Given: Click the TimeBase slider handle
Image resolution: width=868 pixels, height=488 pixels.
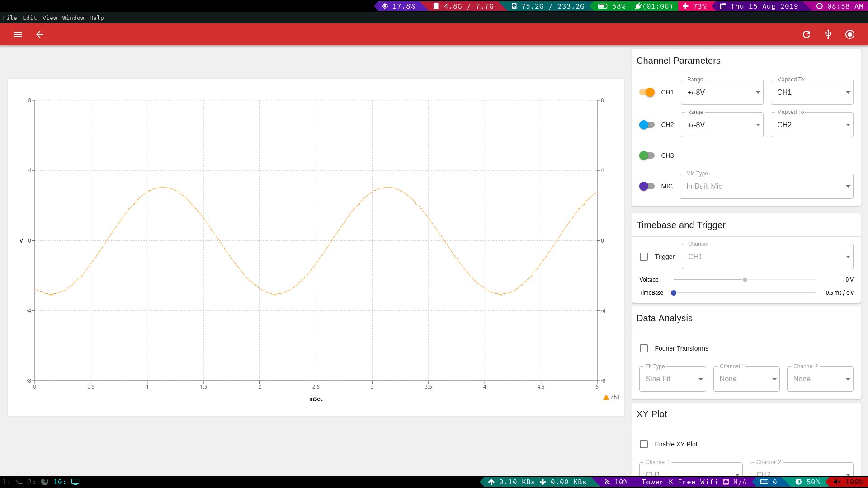Looking at the screenshot, I should [x=674, y=293].
